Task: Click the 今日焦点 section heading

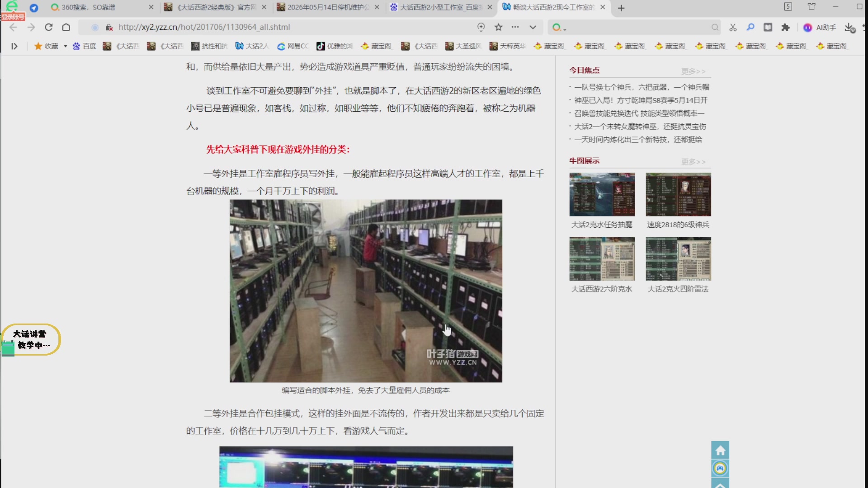Action: [x=584, y=70]
